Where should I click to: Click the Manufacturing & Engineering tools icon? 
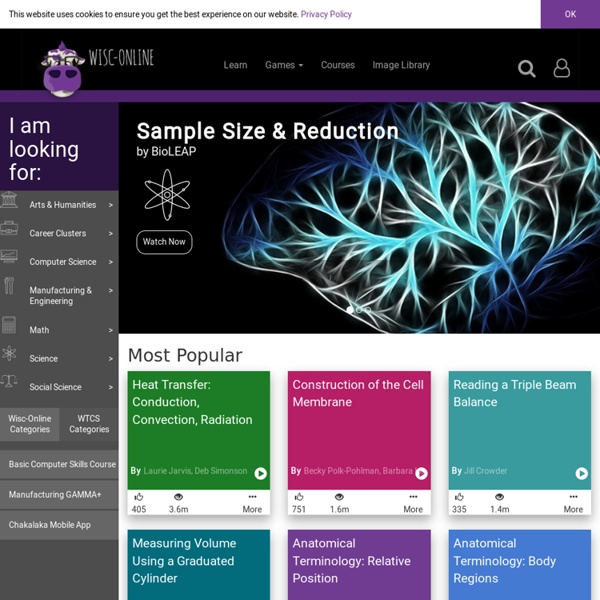pos(9,285)
